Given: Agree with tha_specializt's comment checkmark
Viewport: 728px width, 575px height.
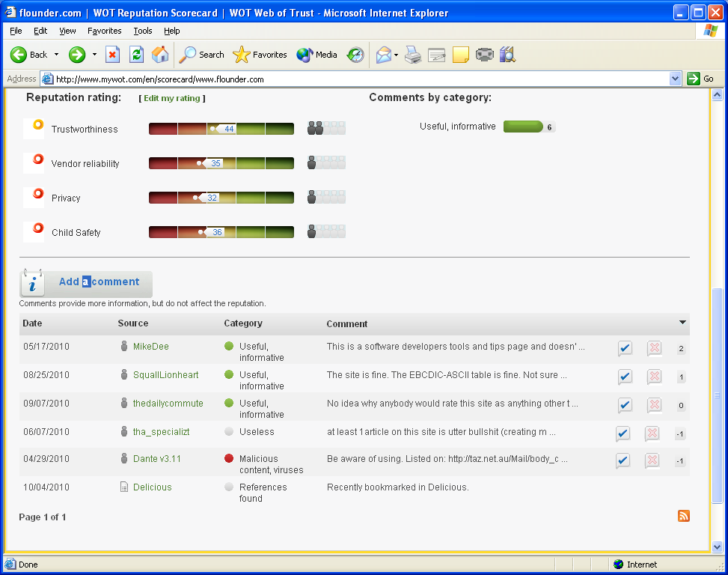Looking at the screenshot, I should click(x=623, y=433).
